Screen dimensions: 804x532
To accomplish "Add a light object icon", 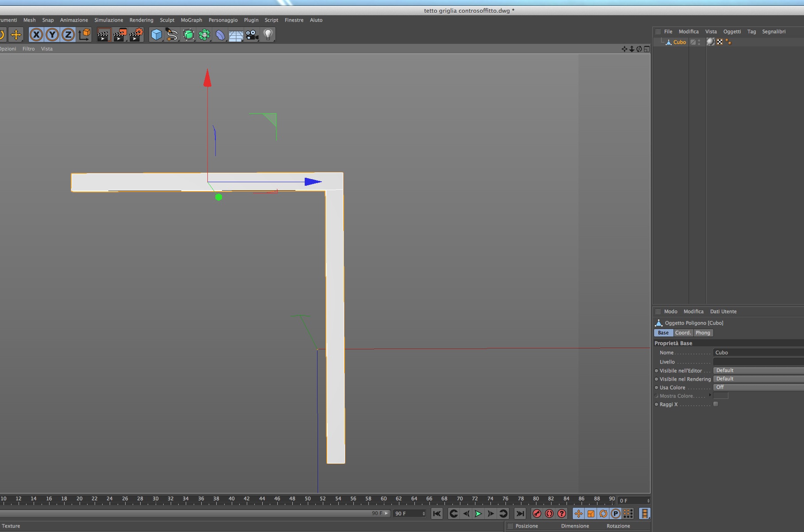I will coord(268,34).
